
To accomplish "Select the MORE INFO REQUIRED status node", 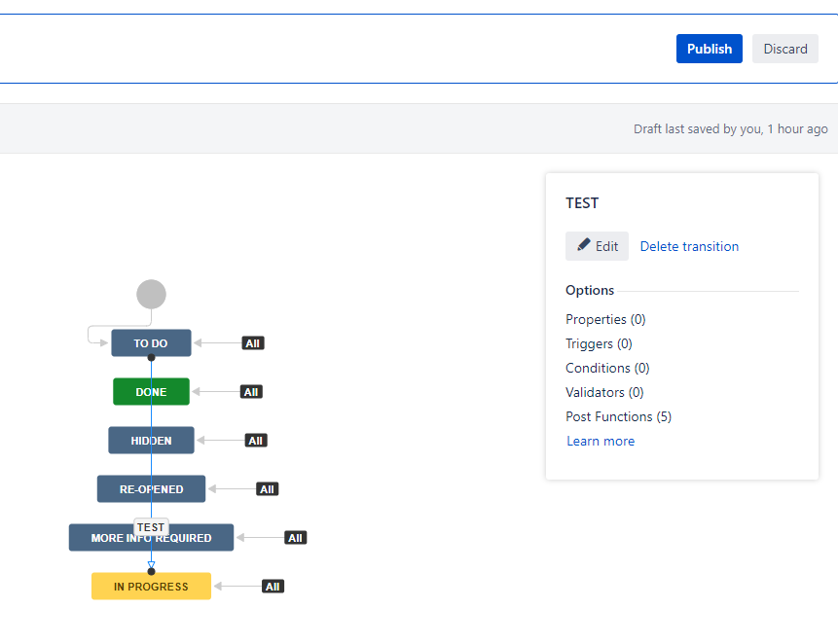I will tap(151, 537).
